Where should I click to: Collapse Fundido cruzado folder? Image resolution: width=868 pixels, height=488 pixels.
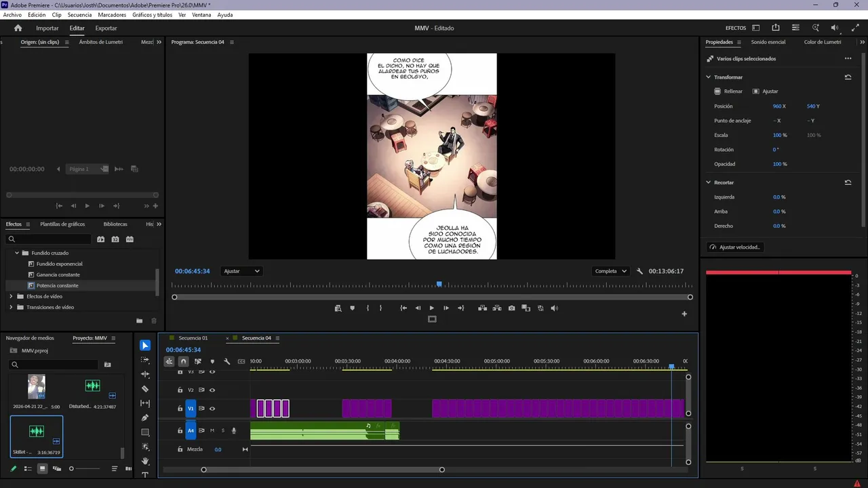coord(17,253)
